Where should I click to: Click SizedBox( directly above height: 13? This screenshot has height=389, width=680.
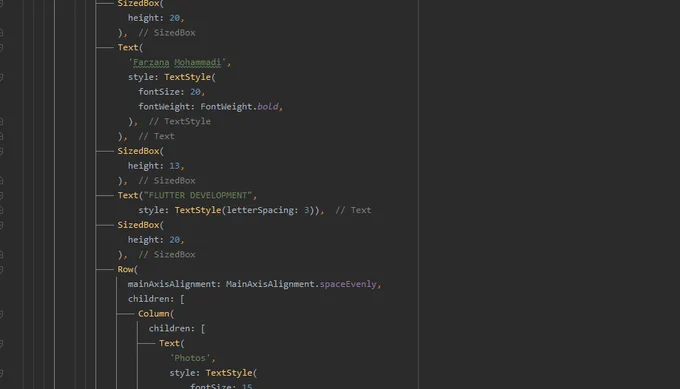tap(141, 151)
